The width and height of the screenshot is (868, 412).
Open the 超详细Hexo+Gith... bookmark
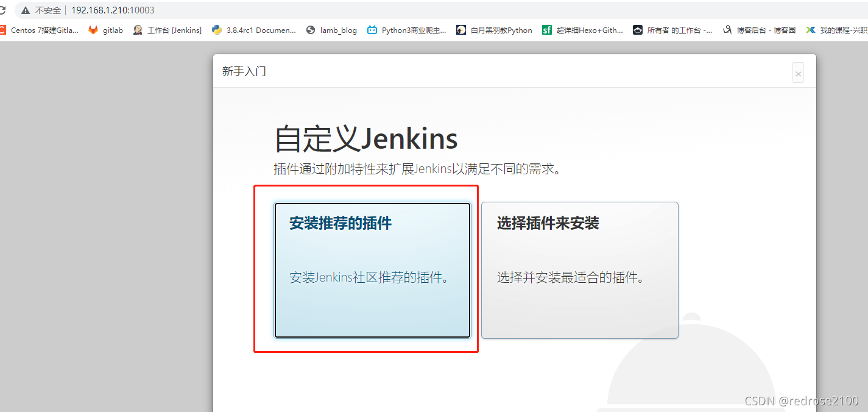[x=583, y=30]
